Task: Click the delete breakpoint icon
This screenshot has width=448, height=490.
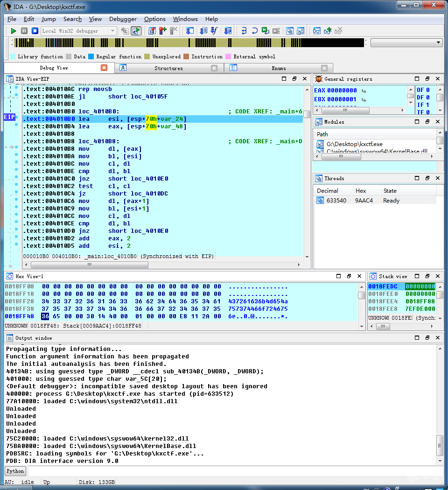Action: click(174, 31)
